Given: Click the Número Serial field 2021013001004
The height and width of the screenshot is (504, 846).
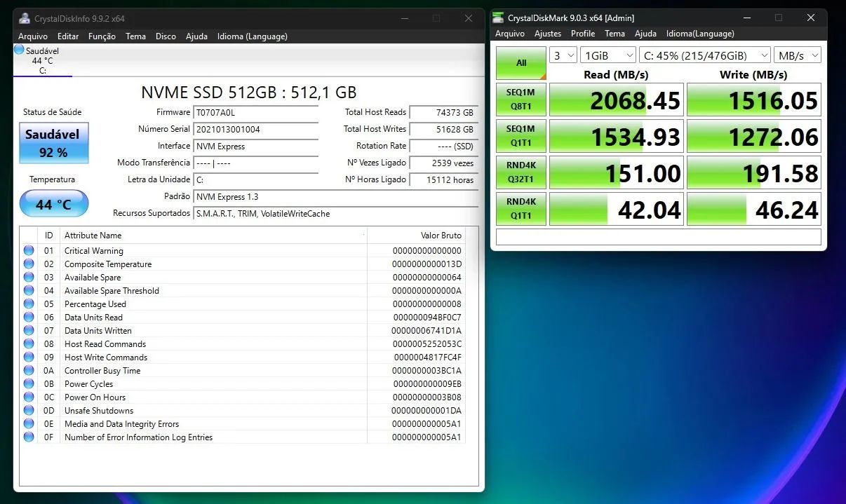Looking at the screenshot, I should tap(256, 129).
